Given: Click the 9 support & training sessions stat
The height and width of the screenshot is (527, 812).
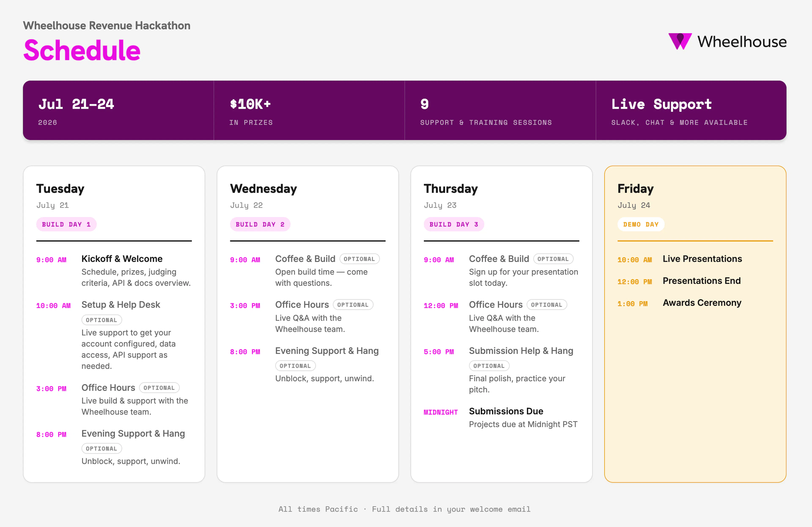Looking at the screenshot, I should [500, 111].
